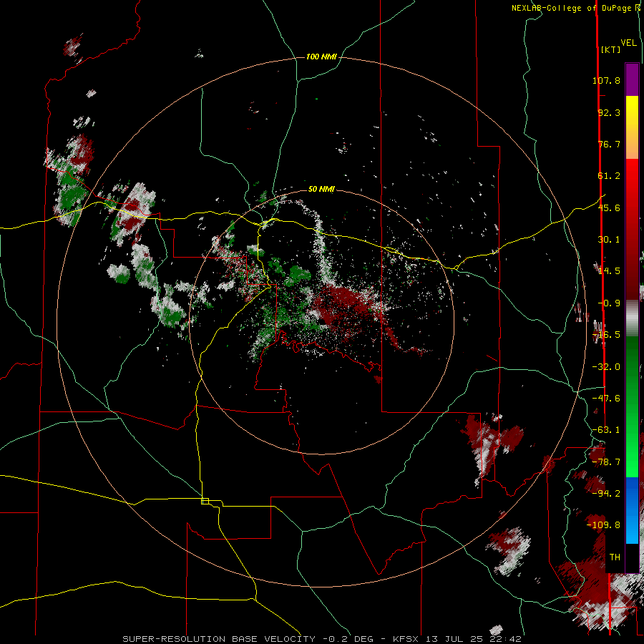Click the 92.3 velocity scale value
Screen dimensions: 644x644
[x=609, y=112]
